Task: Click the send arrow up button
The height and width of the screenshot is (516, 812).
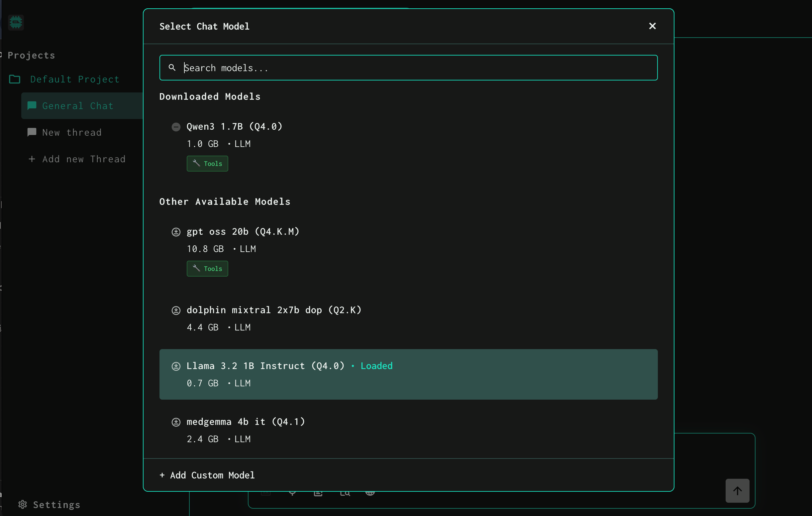Action: point(737,491)
